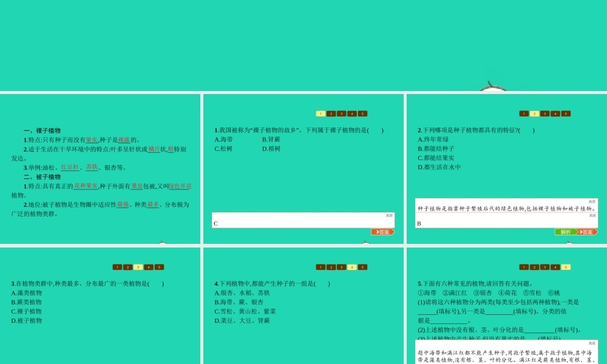
Task: Select tab 3 on question 2 slide
Action: point(544,113)
